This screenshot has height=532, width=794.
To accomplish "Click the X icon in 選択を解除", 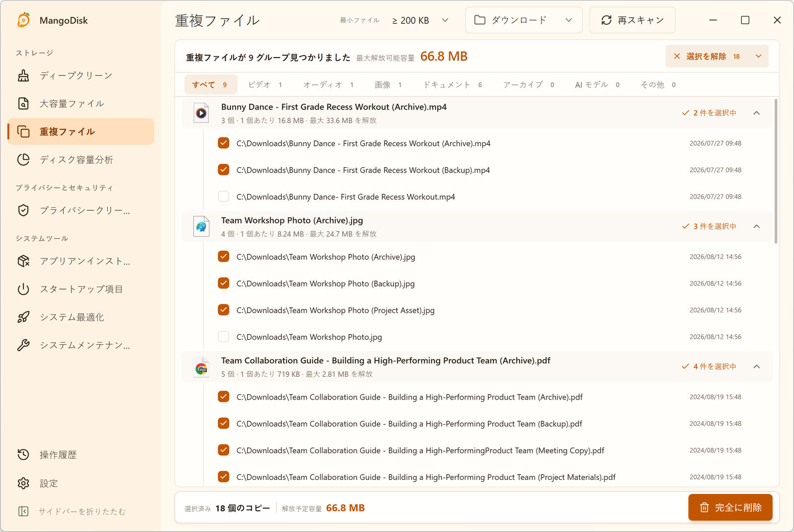I will pyautogui.click(x=677, y=57).
